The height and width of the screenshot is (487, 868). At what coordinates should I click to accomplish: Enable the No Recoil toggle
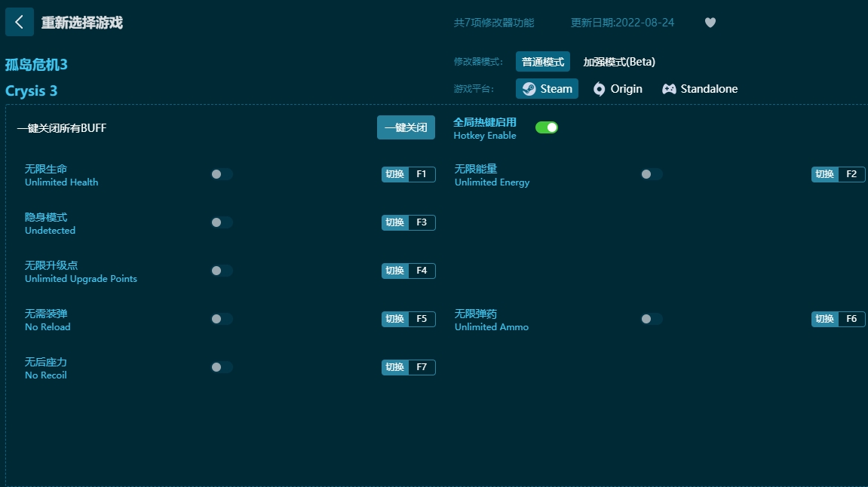(x=222, y=367)
